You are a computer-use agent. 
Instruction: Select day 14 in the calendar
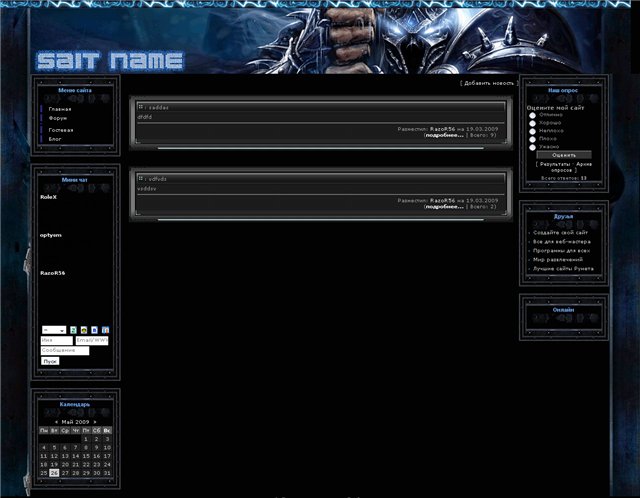click(76, 456)
